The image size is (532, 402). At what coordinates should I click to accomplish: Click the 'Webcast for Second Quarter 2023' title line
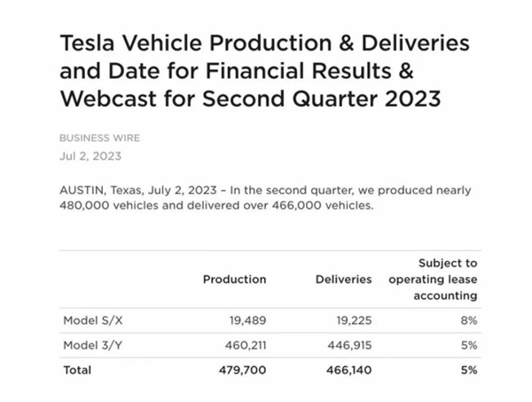tap(250, 99)
